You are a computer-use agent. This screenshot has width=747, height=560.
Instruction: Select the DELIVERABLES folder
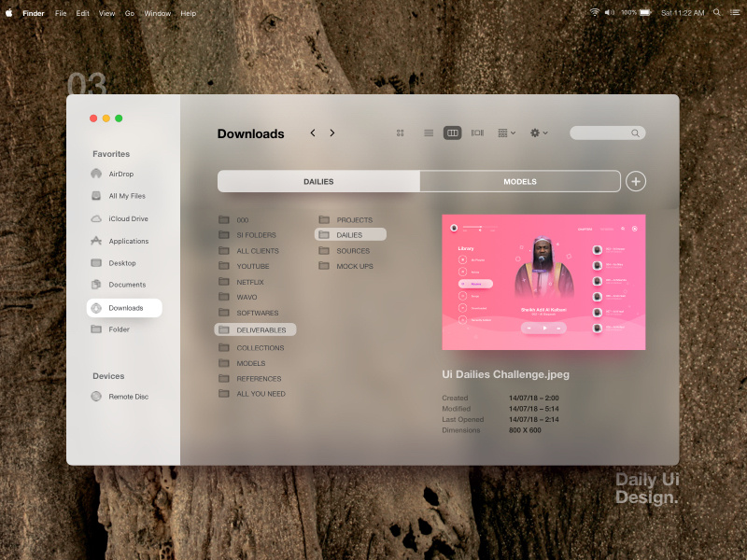pyautogui.click(x=255, y=329)
